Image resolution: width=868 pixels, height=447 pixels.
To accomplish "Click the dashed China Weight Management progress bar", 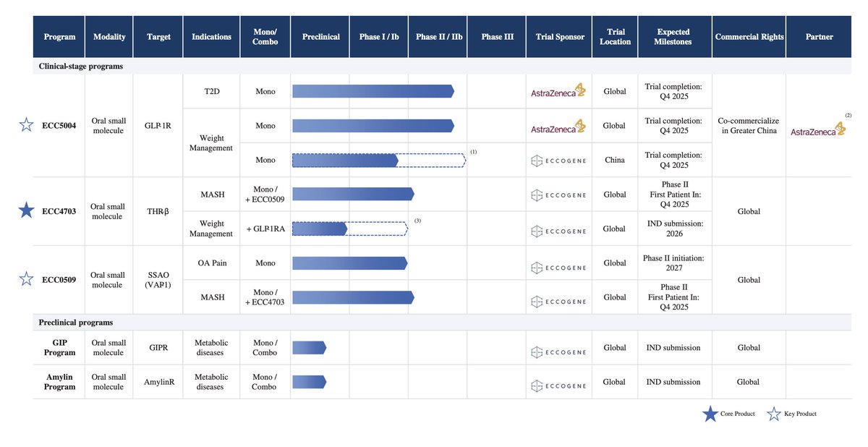I will tap(378, 160).
